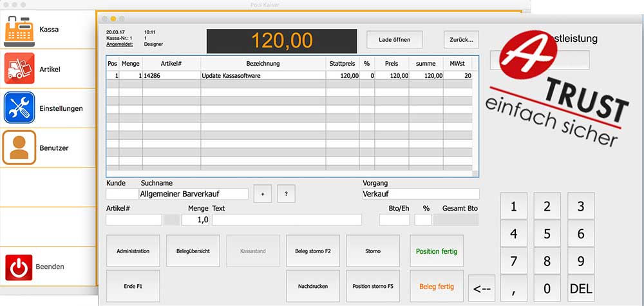Click the Suchname field Allgemeiner Barverkauf
Viewport: 644px width, 306px height.
pyautogui.click(x=194, y=194)
